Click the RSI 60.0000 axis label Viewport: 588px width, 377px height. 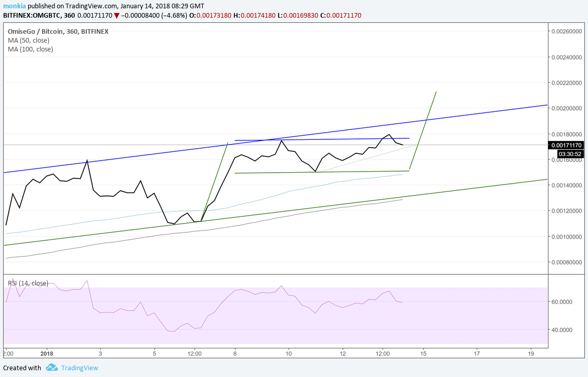(x=561, y=302)
